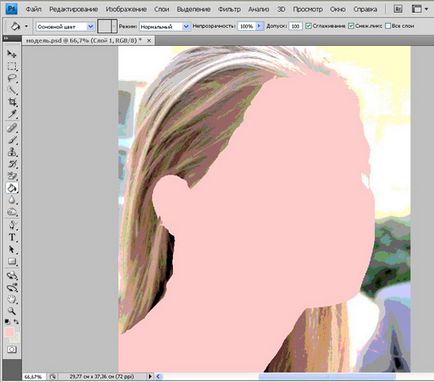Select the Clone Stamp tool
The height and width of the screenshot is (382, 434).
click(x=12, y=152)
